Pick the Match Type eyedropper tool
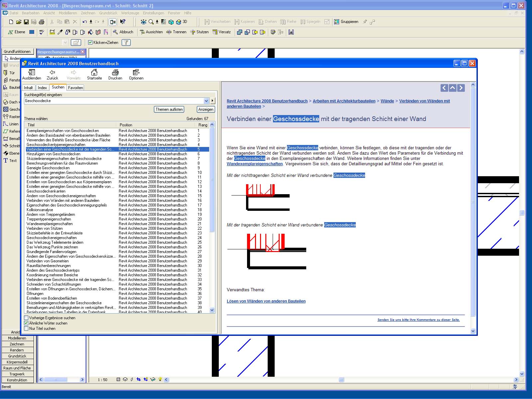532x399 pixels. pyautogui.click(x=60, y=32)
